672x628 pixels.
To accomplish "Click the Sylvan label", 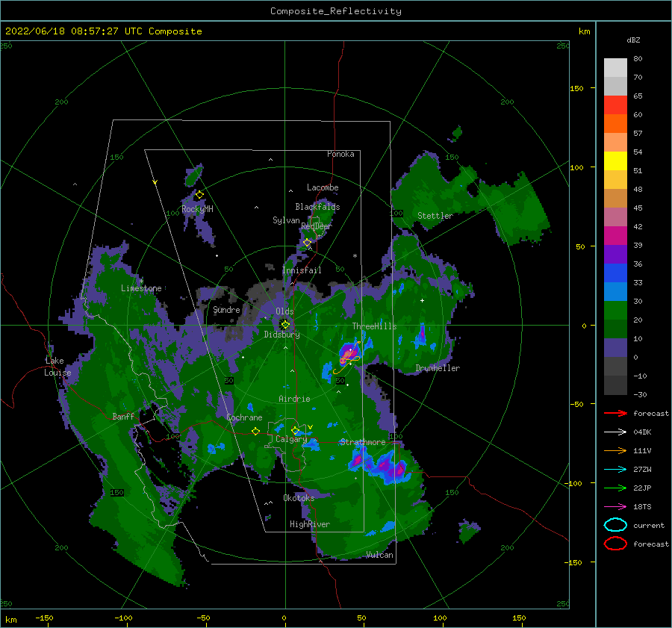I will [286, 220].
